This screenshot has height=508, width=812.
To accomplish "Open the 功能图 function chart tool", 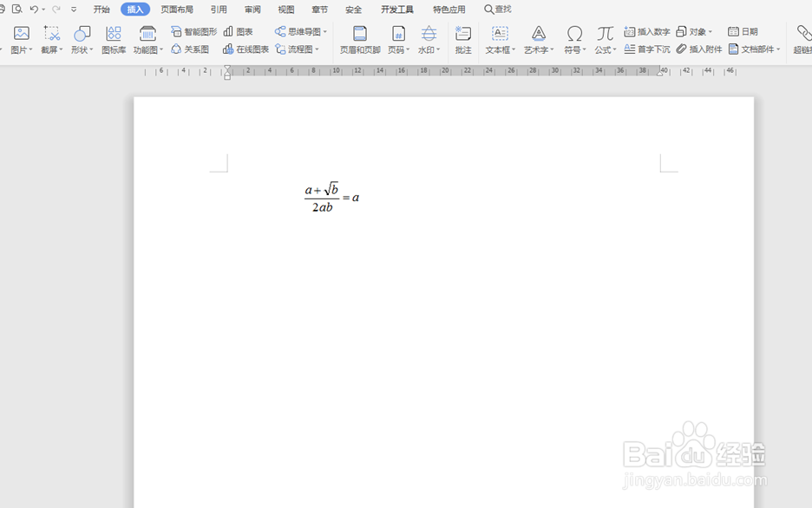I will pos(148,40).
